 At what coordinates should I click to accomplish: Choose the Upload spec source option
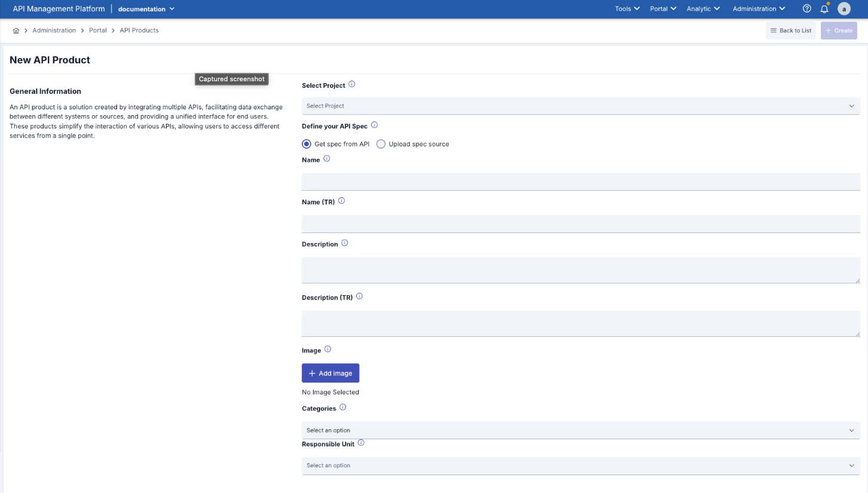click(381, 143)
